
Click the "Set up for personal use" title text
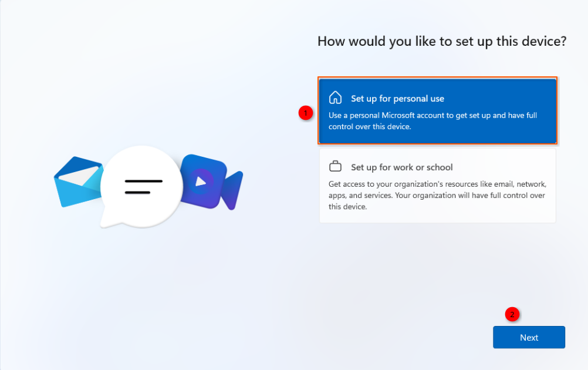pos(397,99)
